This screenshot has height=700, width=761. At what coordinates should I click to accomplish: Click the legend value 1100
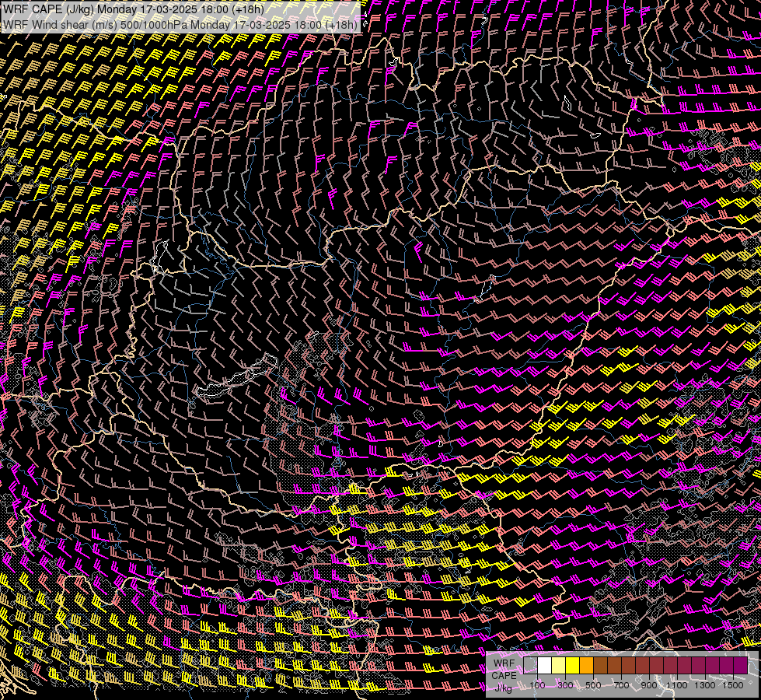click(x=676, y=685)
